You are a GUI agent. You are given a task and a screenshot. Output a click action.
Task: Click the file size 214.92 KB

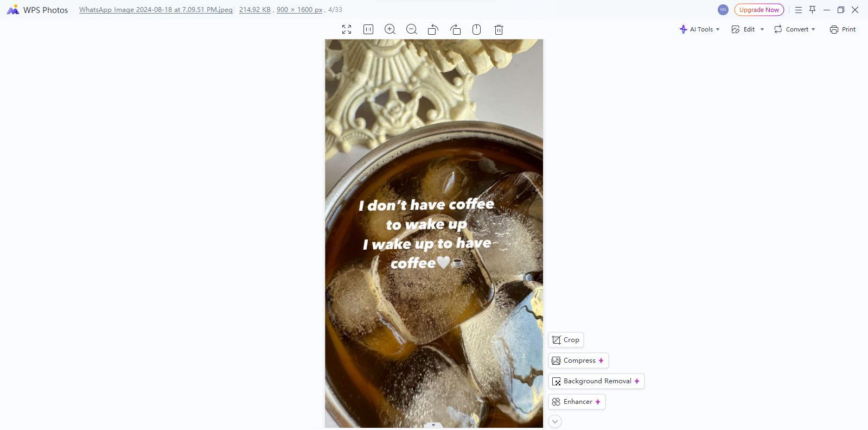click(x=254, y=10)
